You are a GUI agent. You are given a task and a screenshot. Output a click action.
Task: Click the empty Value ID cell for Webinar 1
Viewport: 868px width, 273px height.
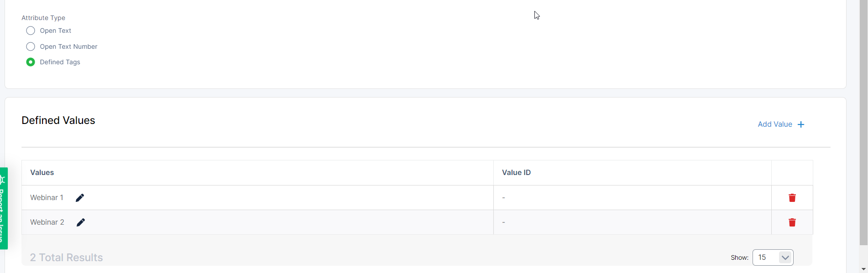(x=503, y=198)
